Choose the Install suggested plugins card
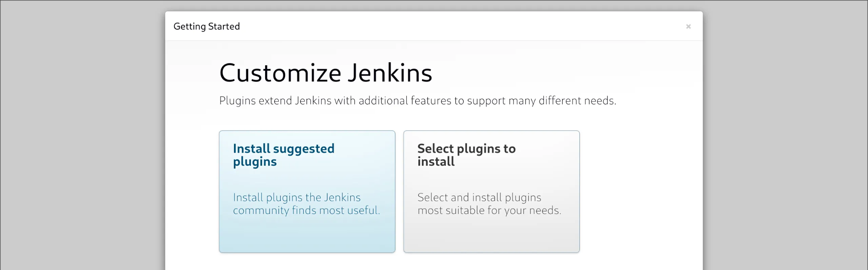The width and height of the screenshot is (868, 270). [x=307, y=191]
